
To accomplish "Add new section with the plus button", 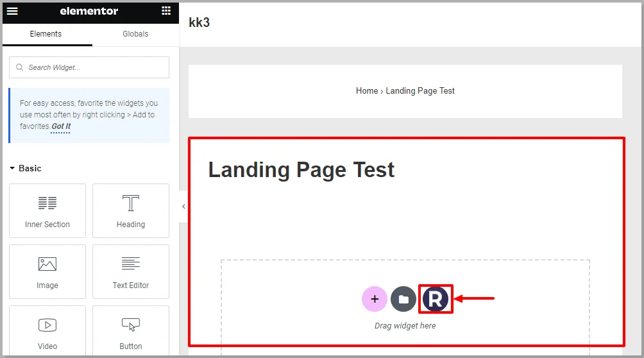I will [x=375, y=299].
